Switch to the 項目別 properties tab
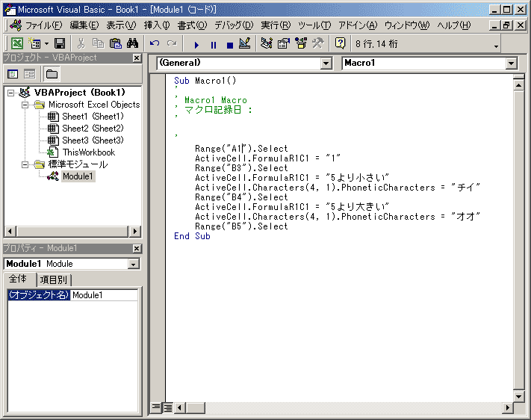This screenshot has height=420, width=531. tap(54, 280)
